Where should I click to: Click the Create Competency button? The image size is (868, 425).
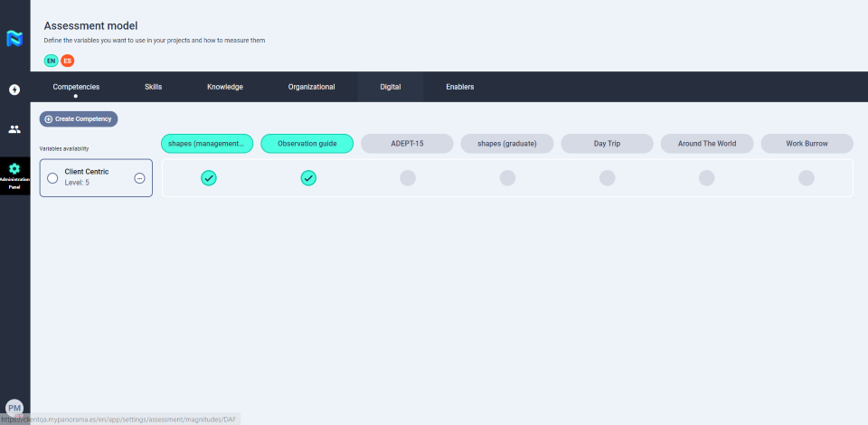pyautogui.click(x=79, y=118)
